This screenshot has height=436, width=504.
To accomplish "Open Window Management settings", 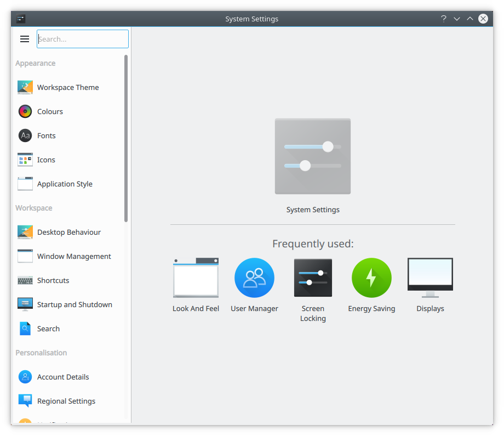I will click(x=74, y=256).
